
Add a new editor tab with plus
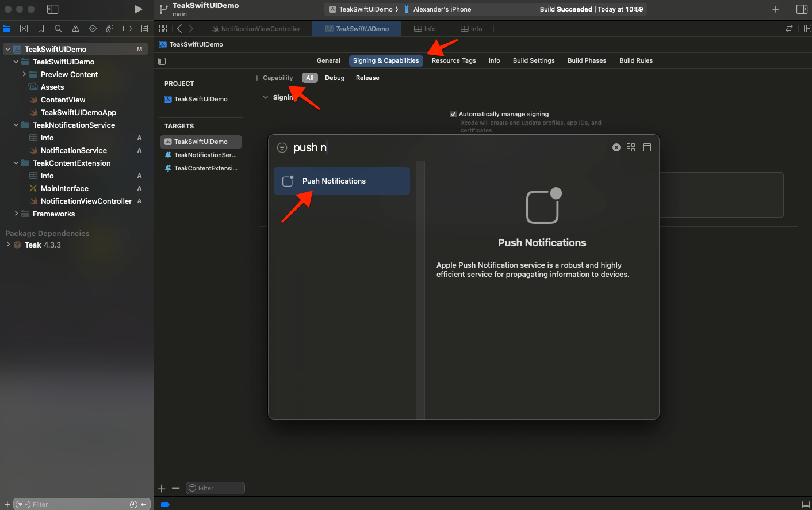pos(776,9)
